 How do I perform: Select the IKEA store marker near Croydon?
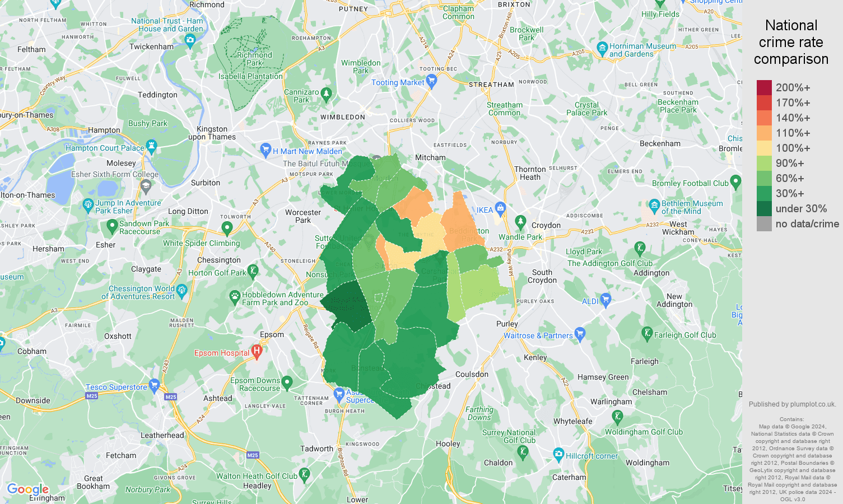pyautogui.click(x=501, y=209)
